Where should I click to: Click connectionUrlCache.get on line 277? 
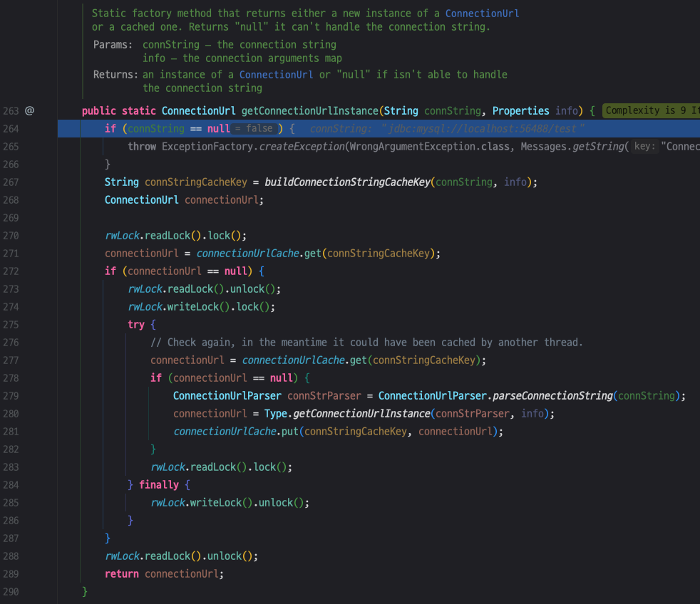coord(304,360)
